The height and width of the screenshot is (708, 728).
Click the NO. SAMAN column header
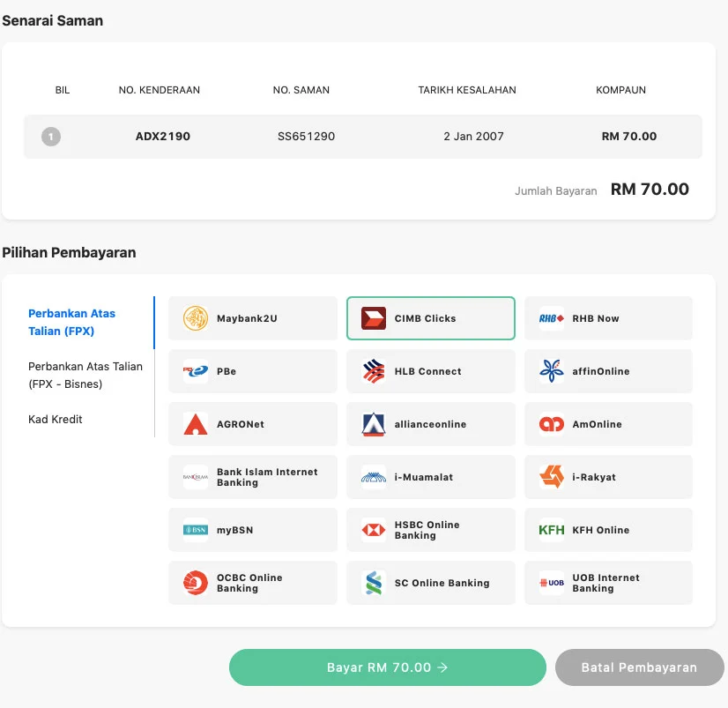301,90
